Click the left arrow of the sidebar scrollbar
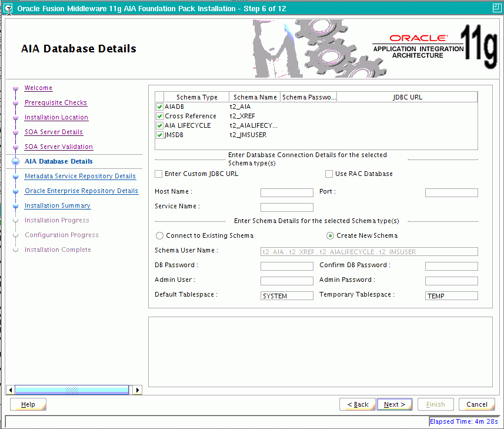The width and height of the screenshot is (504, 429). [x=10, y=390]
